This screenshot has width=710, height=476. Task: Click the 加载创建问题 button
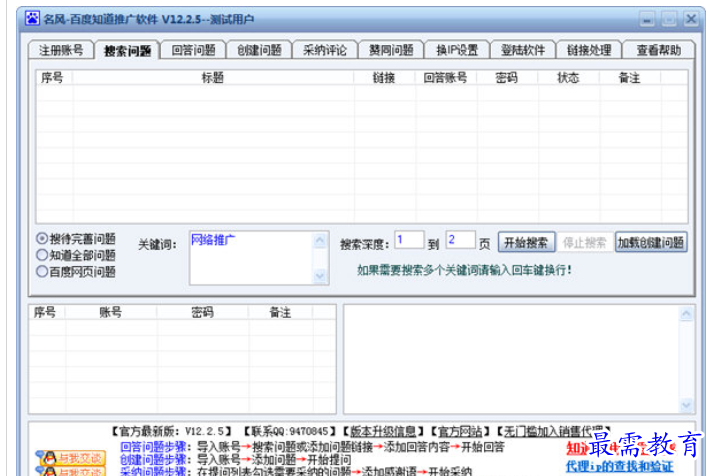click(x=651, y=243)
